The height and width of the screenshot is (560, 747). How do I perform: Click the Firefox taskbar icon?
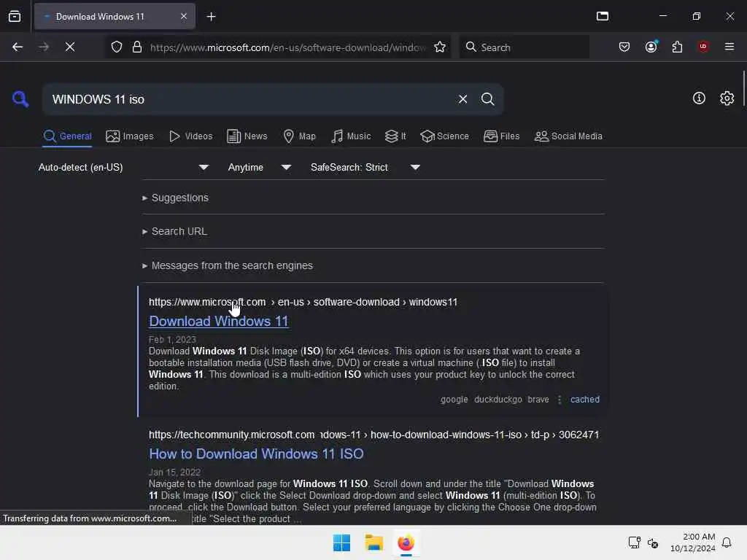406,542
